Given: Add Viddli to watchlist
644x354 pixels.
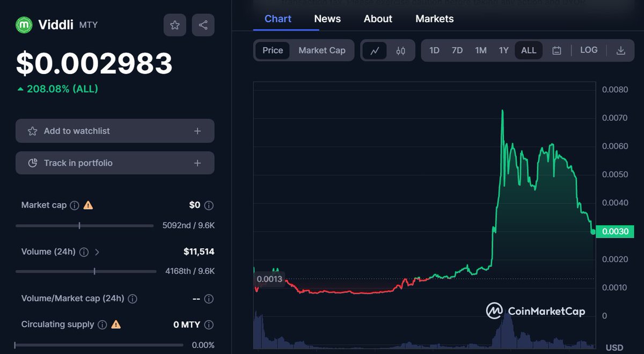Looking at the screenshot, I should [115, 131].
